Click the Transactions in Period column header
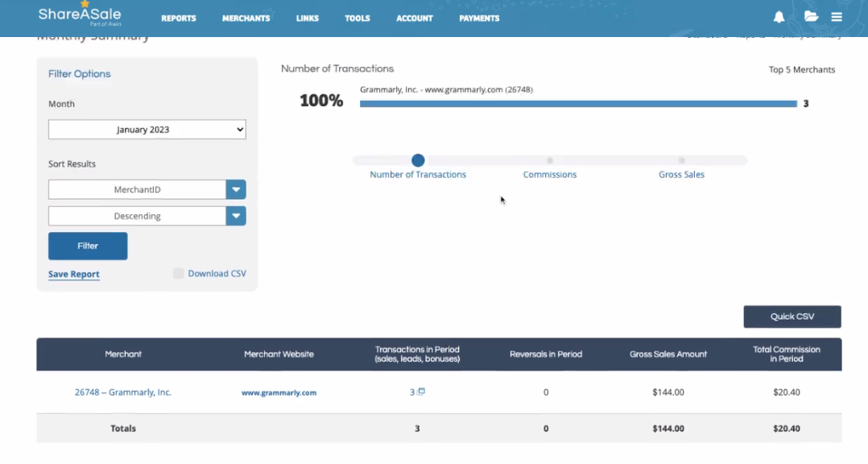 (417, 354)
